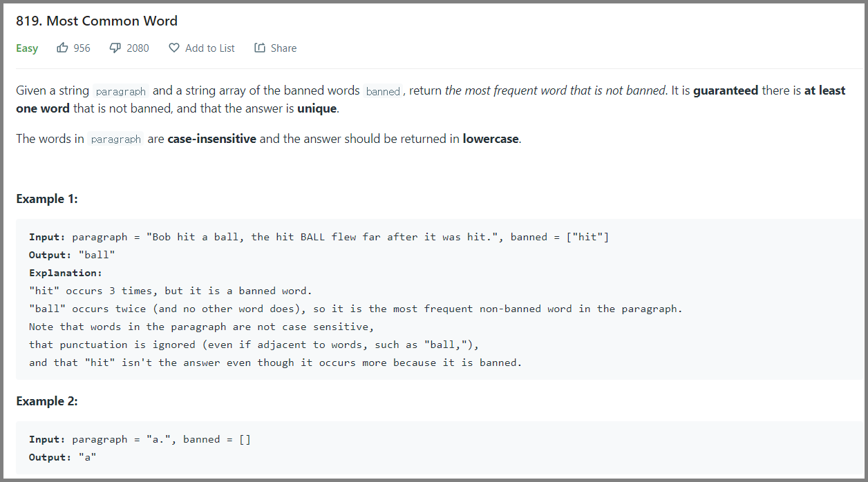Click the Example 2 heading
Screen dimensions: 868x482
tap(47, 401)
